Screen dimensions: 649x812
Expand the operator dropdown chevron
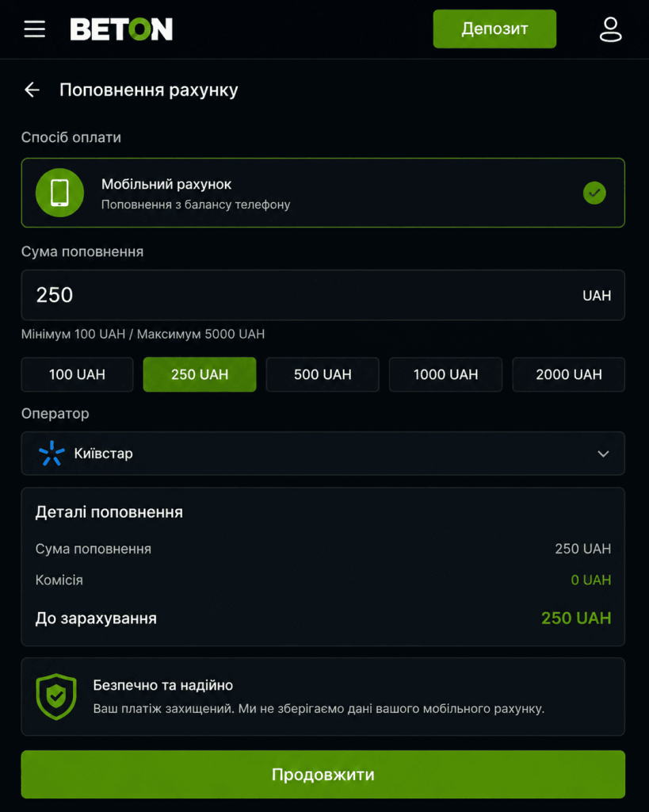pyautogui.click(x=603, y=454)
